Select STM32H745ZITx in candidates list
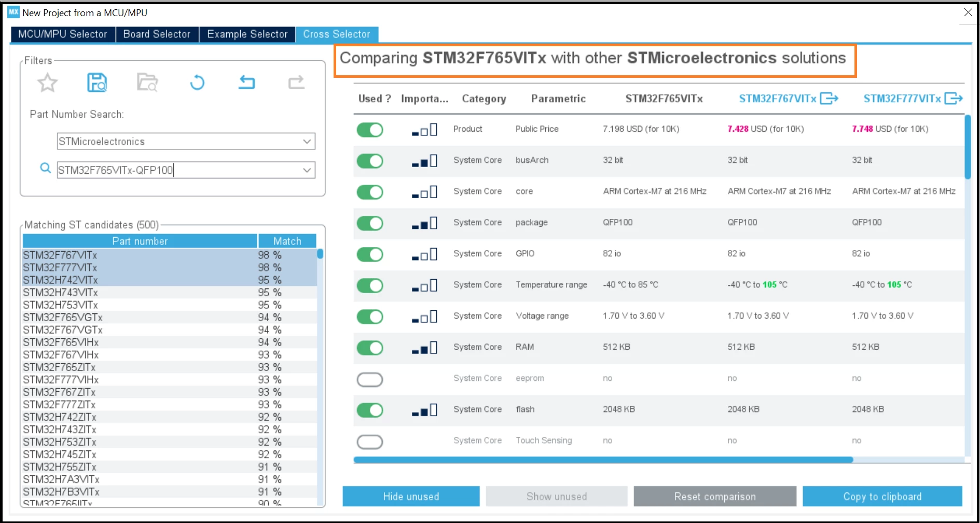This screenshot has width=980, height=523. pos(170,454)
